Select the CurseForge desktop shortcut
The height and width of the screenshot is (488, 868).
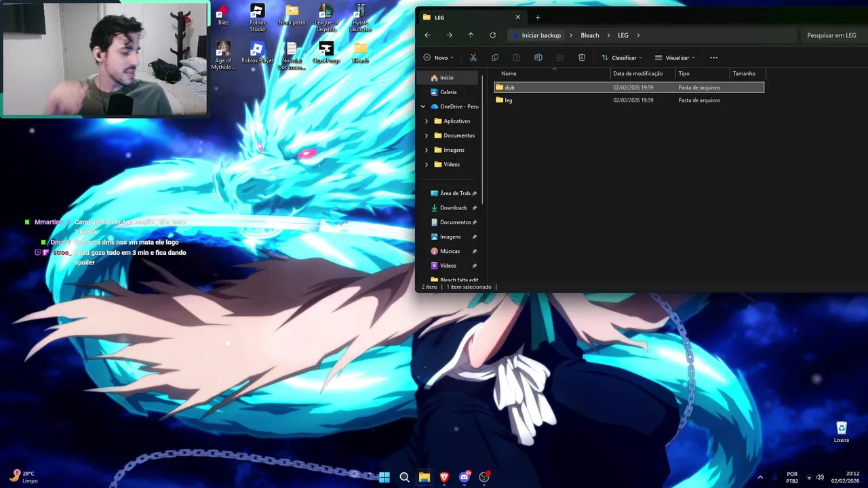[x=326, y=53]
